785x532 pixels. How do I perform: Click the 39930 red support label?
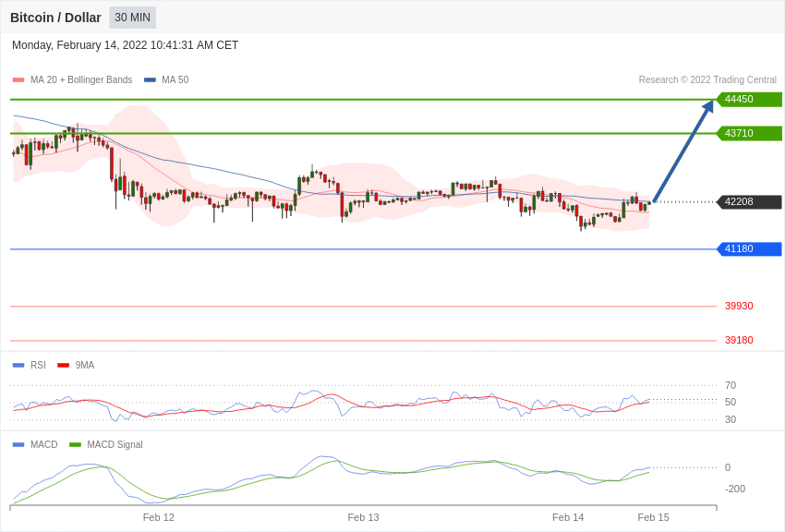[x=739, y=306]
